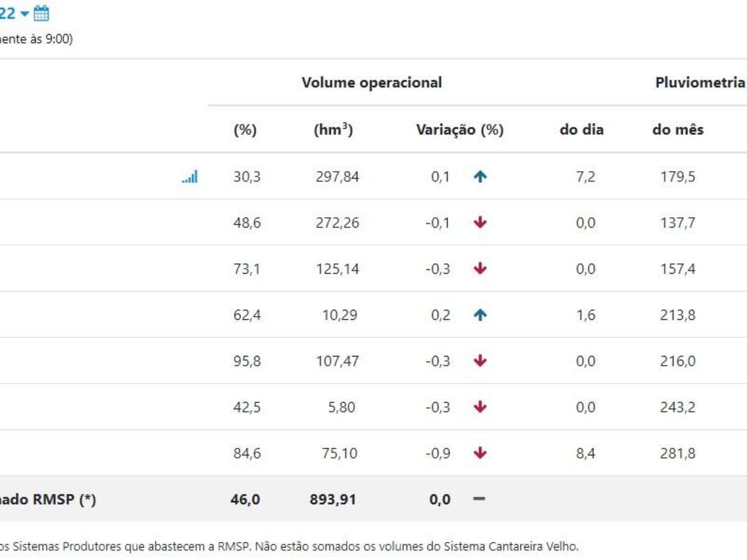
Task: Click the (hm³) column header
Action: coord(334,130)
